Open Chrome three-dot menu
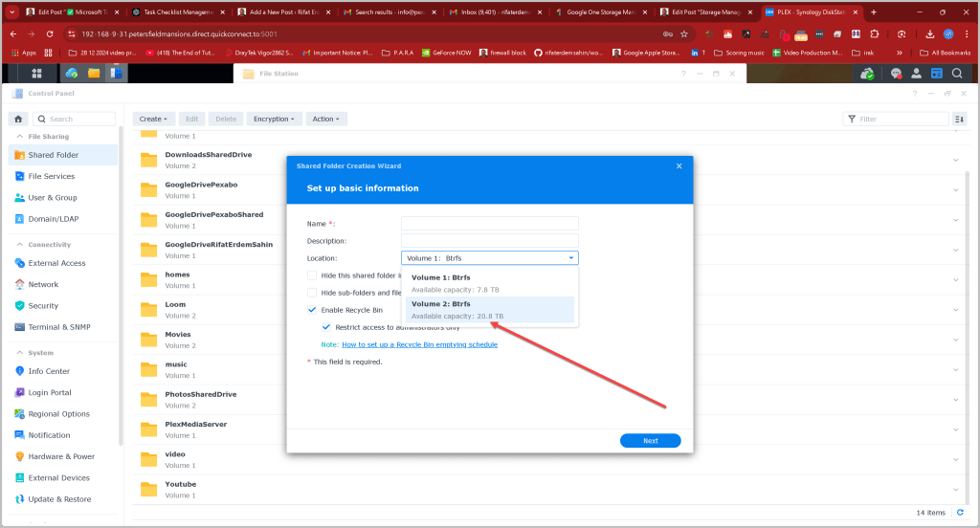980x528 pixels. (967, 33)
